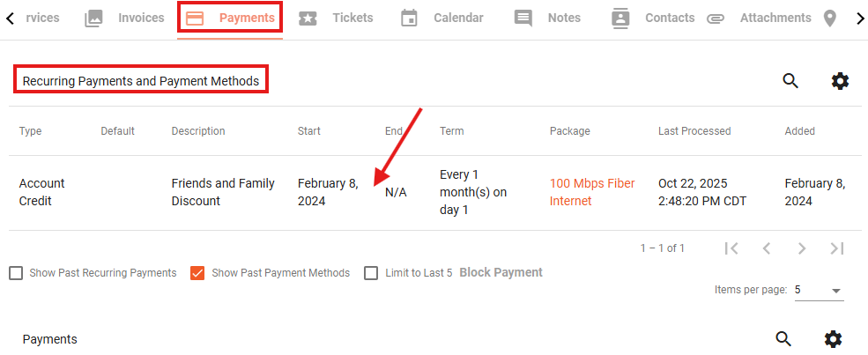Toggle the Limit to Last 5 checkbox
This screenshot has height=355, width=868.
371,273
